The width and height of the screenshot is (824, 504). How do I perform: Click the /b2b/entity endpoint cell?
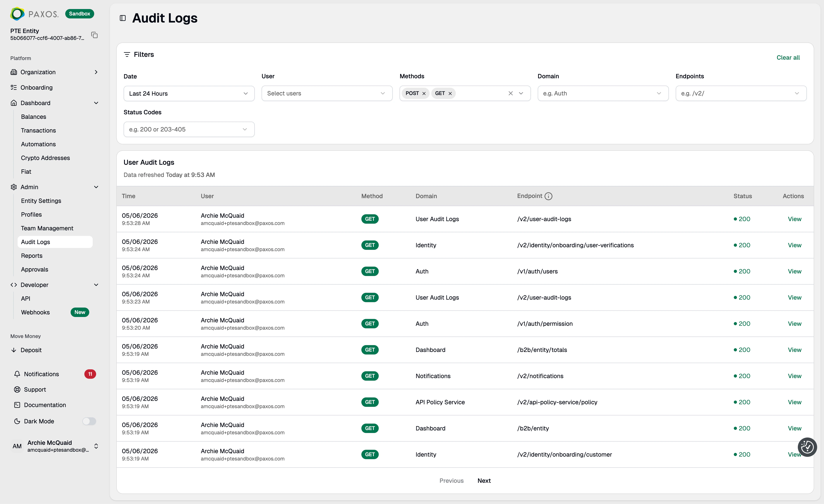[533, 429]
